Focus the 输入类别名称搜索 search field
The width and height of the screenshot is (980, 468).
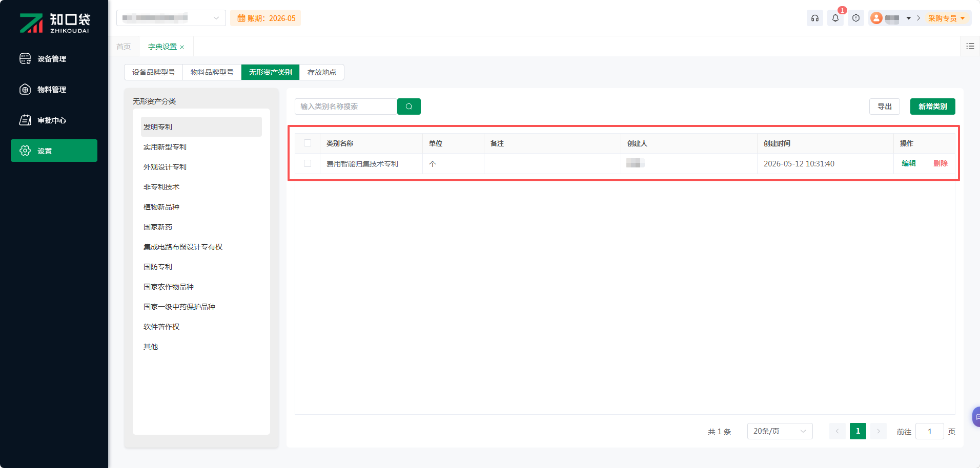(x=346, y=107)
